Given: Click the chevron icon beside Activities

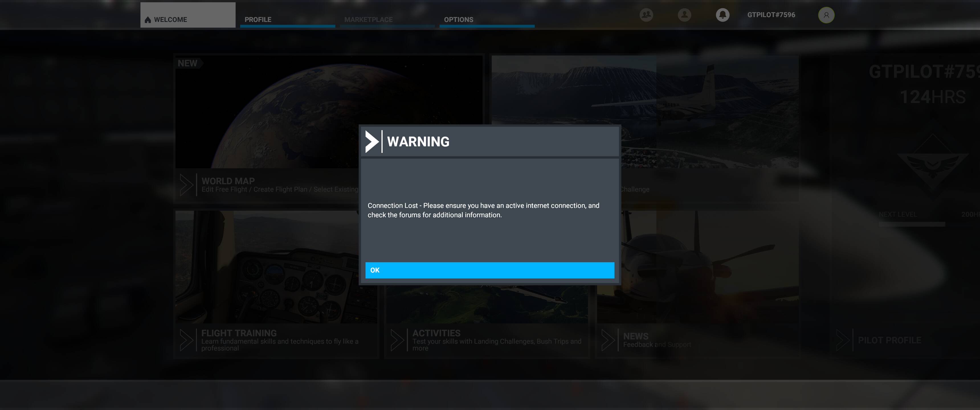Looking at the screenshot, I should point(397,340).
